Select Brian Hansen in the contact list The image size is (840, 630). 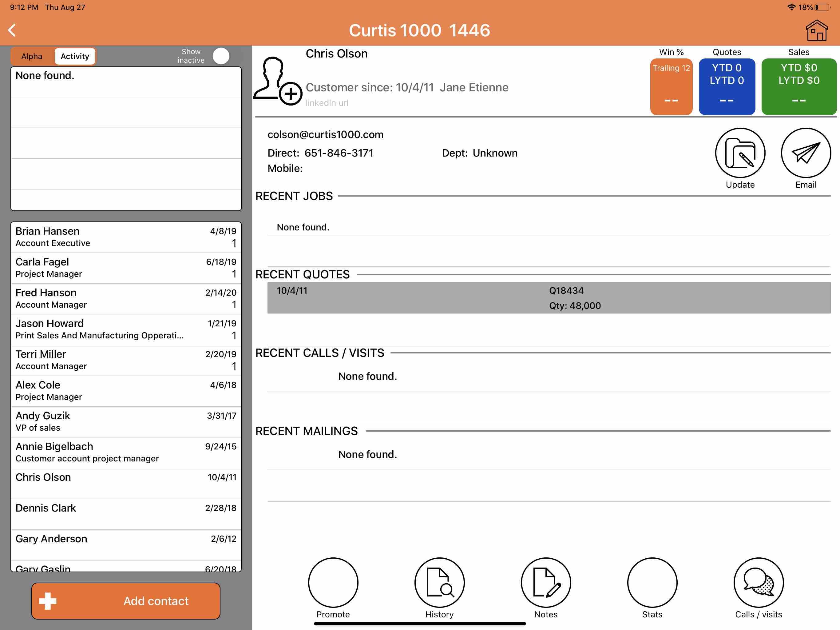tap(126, 237)
